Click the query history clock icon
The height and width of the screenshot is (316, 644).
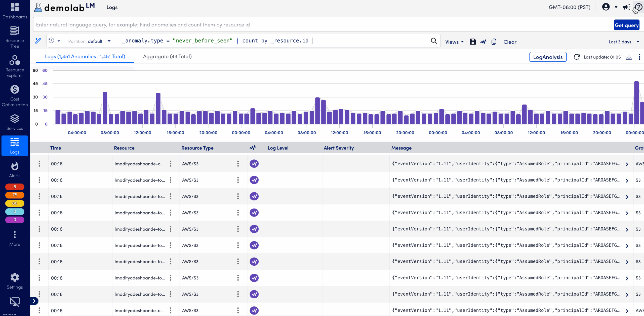point(52,41)
